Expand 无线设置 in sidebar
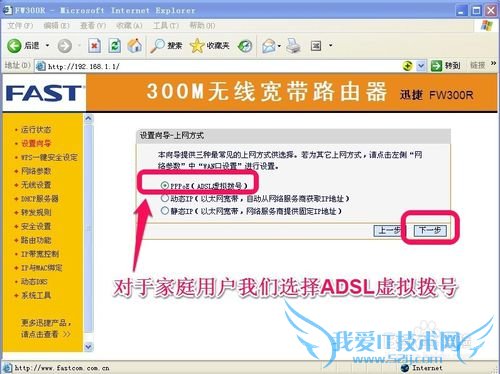500x374 pixels. click(x=36, y=185)
